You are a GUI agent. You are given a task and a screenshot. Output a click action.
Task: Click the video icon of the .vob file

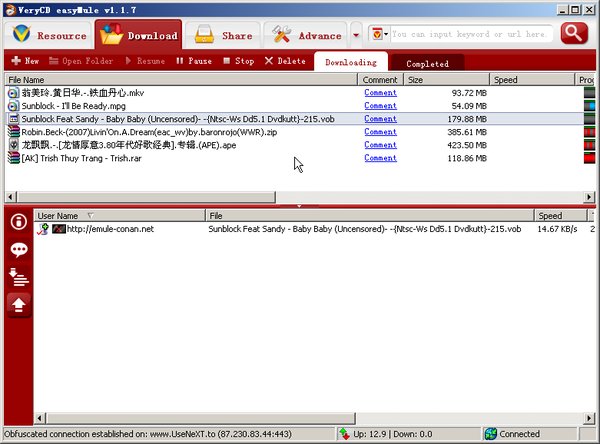click(x=14, y=119)
